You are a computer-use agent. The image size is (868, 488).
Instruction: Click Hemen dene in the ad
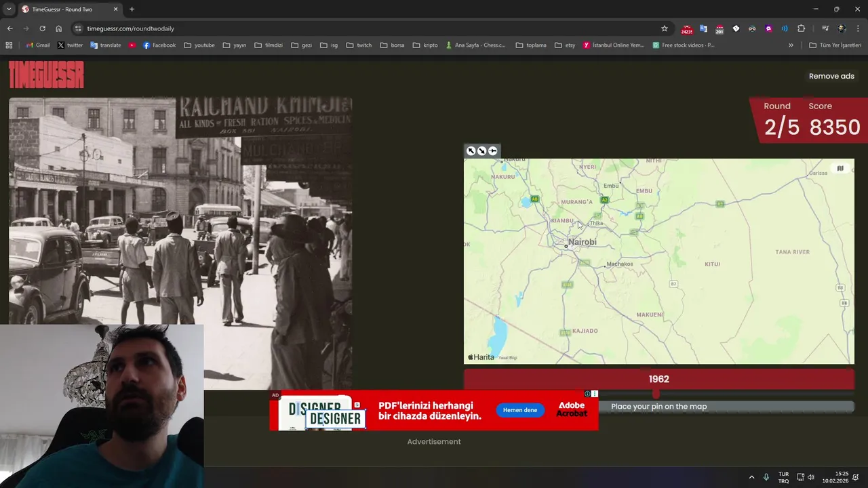[x=520, y=410]
